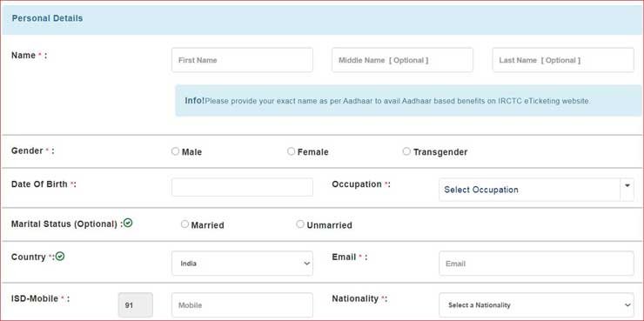644x321 pixels.
Task: Click the Date Of Birth label
Action: click(44, 184)
